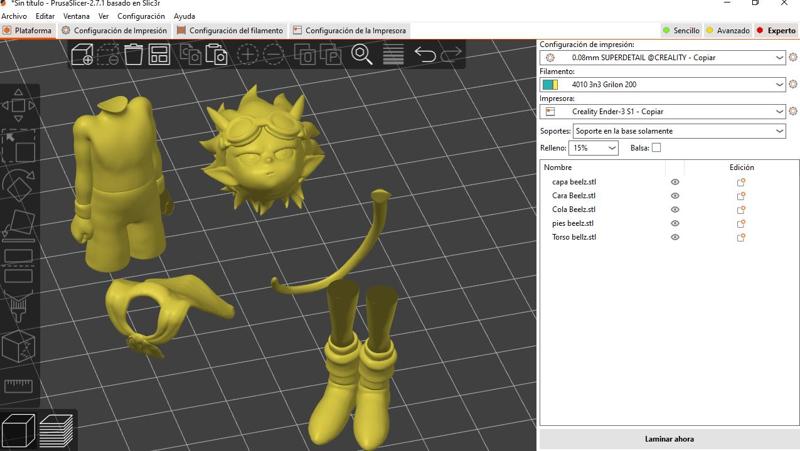This screenshot has height=451, width=800.
Task: Click the Add model cube icon
Action: point(81,55)
